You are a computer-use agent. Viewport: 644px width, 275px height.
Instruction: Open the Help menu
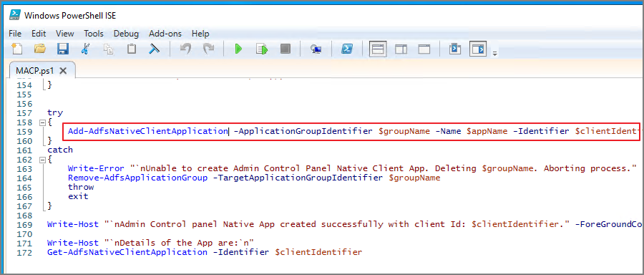200,34
